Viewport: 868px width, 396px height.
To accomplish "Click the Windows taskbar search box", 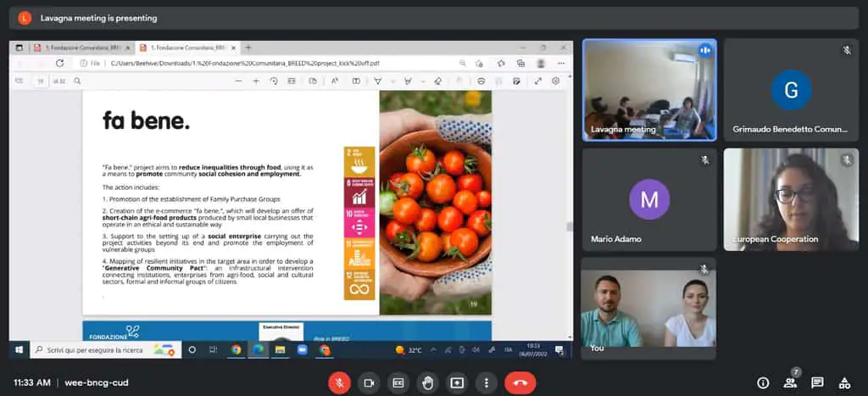I will point(93,349).
